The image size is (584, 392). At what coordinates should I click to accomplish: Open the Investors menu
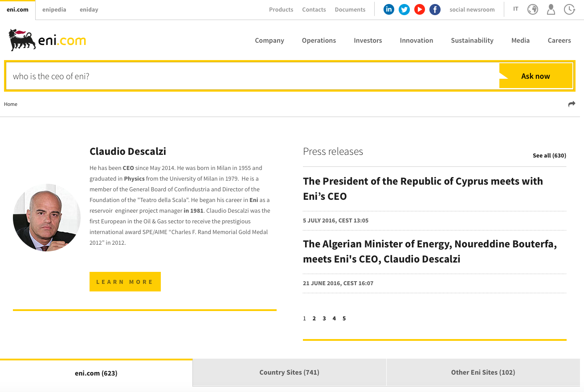coord(368,40)
